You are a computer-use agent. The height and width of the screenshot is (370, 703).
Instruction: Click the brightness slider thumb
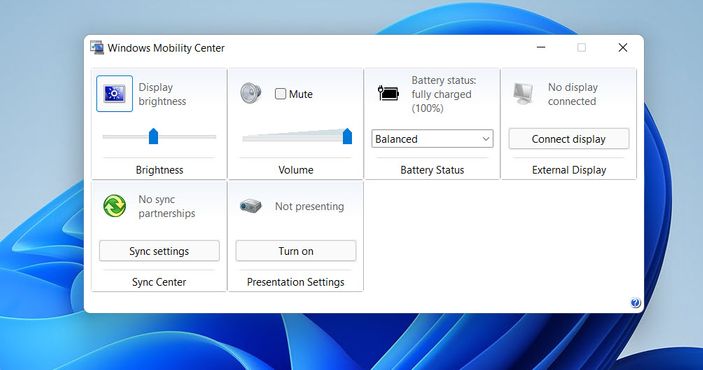[x=153, y=136]
